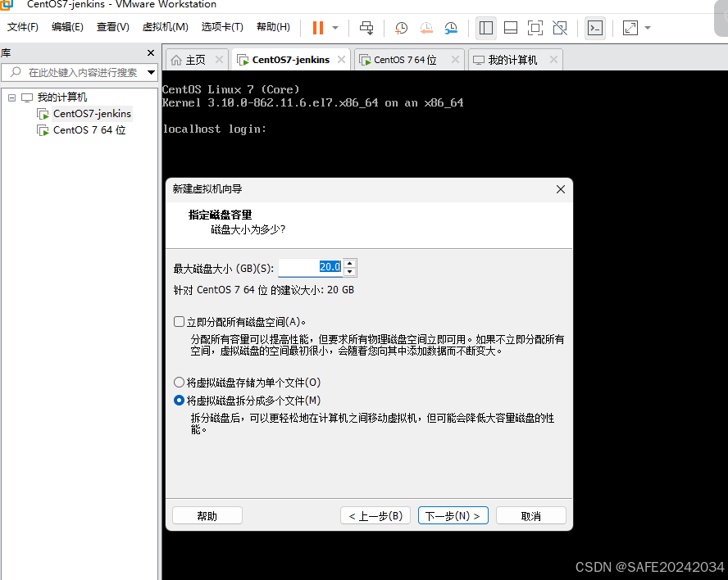Viewport: 728px width, 580px height.
Task: Open the 虚拟机(M) menu
Action: pyautogui.click(x=166, y=27)
